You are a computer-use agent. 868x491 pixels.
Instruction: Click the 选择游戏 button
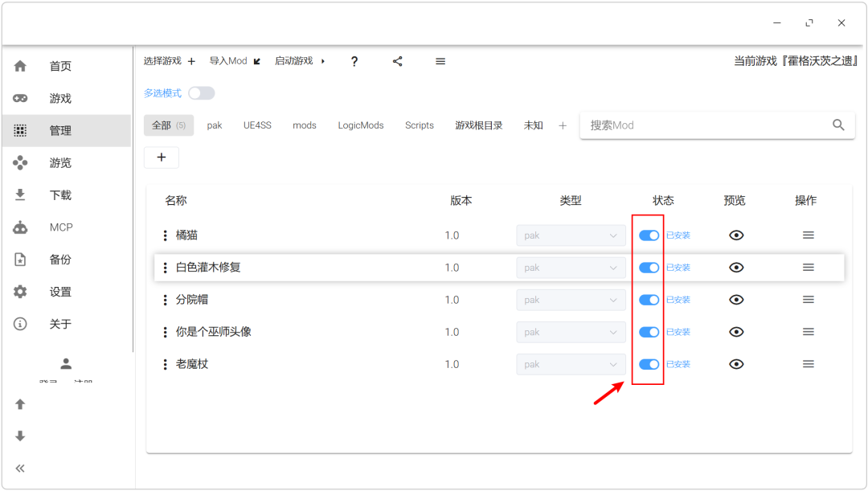170,61
